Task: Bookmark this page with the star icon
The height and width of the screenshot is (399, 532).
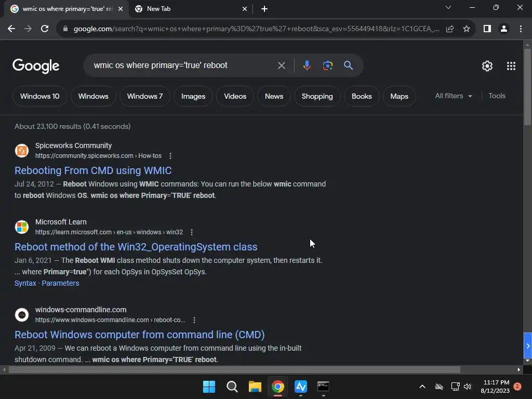Action: point(467,29)
